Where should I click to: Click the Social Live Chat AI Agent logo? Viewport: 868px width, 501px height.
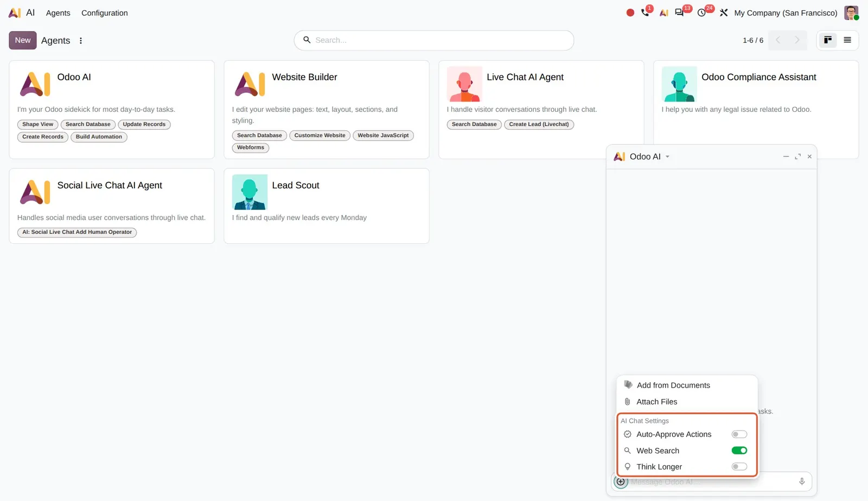35,192
